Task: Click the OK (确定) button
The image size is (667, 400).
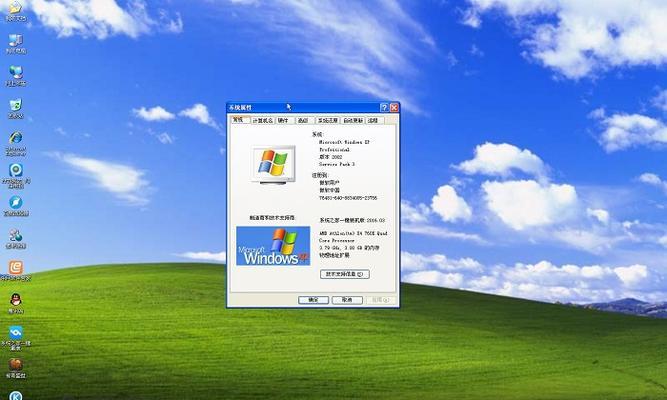Action: pos(314,300)
